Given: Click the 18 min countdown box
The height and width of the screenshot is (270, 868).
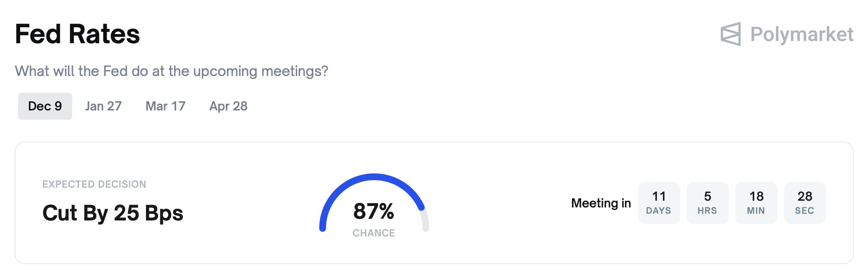Looking at the screenshot, I should click(x=756, y=203).
